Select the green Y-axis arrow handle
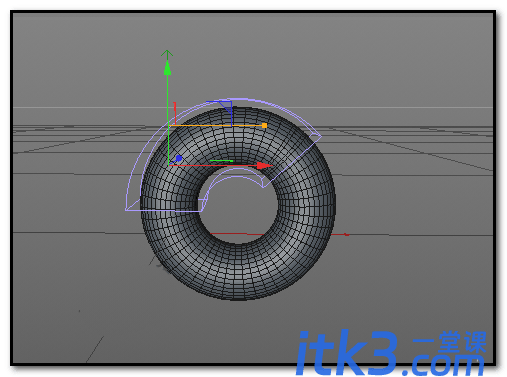The image size is (507, 377). 167,68
